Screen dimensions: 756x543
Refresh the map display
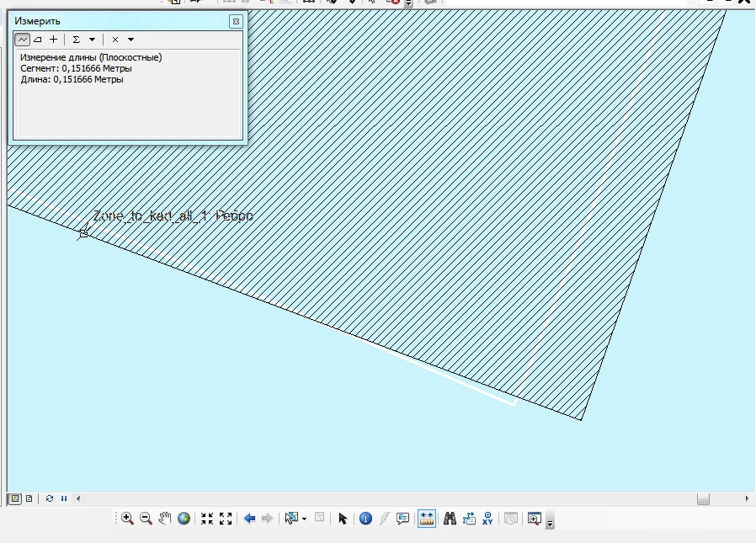point(50,498)
